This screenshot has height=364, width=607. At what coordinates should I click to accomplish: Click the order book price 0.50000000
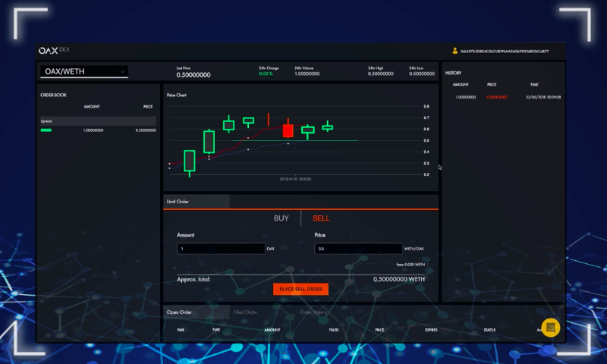(146, 130)
